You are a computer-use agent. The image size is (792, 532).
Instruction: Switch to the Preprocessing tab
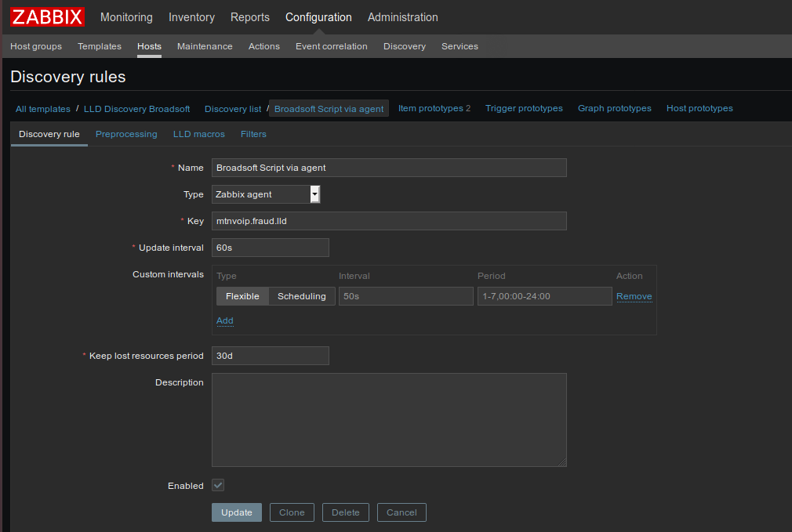pos(126,134)
